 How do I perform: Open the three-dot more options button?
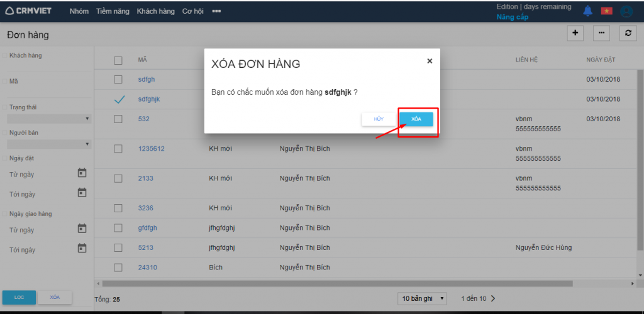(601, 34)
